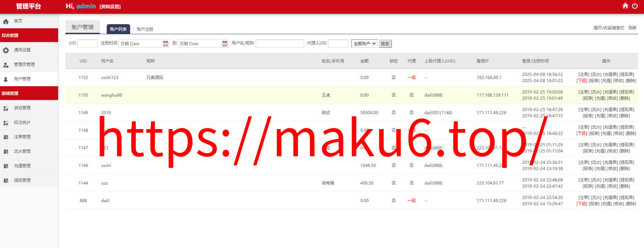644x248 pixels.
Task: Click [下级] link in ceshi123 row
Action: coord(582,81)
